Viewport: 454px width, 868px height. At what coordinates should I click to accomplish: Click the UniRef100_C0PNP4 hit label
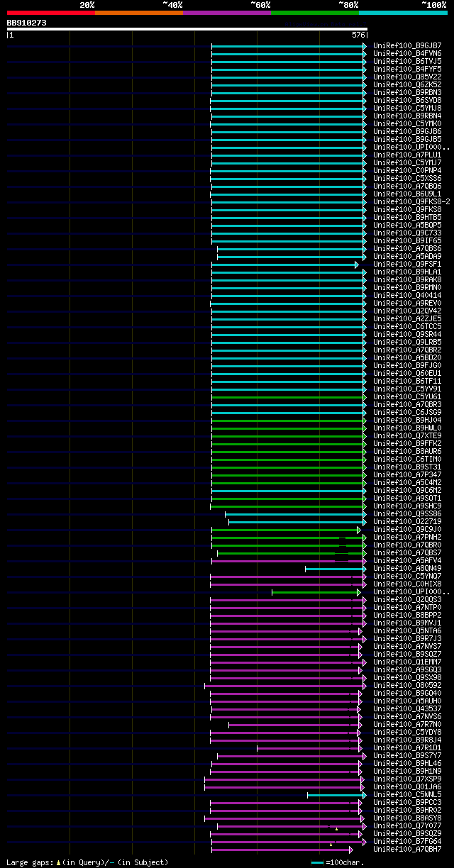coord(407,170)
